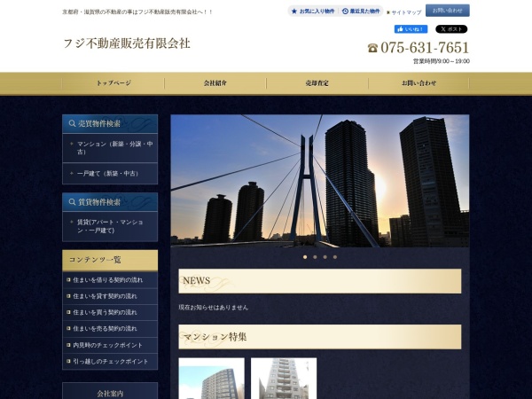The image size is (532, 399).
Task: Click the フジ不動産販売有限会社 logo title
Action: (x=127, y=43)
